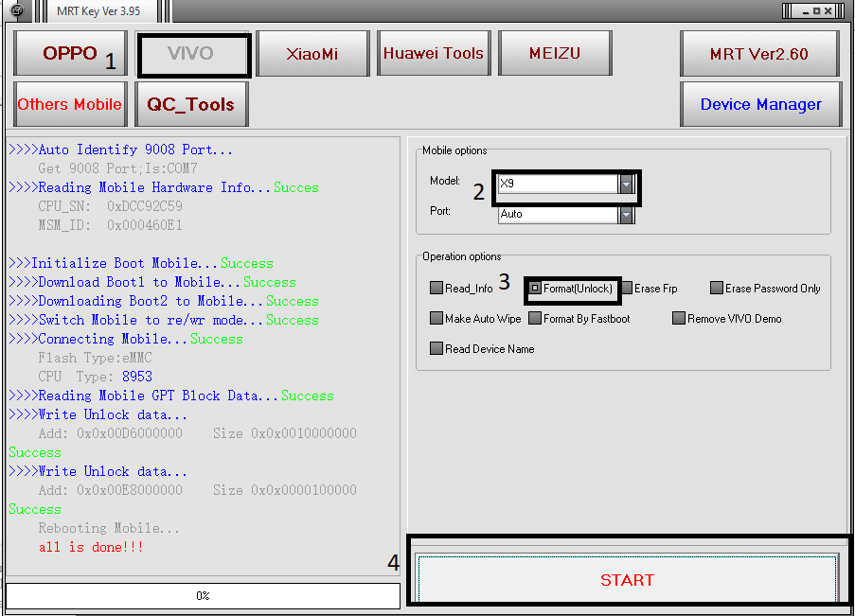Click 'Reading Mobile GPT Block Data...' line
The height and width of the screenshot is (616, 855).
point(171,396)
